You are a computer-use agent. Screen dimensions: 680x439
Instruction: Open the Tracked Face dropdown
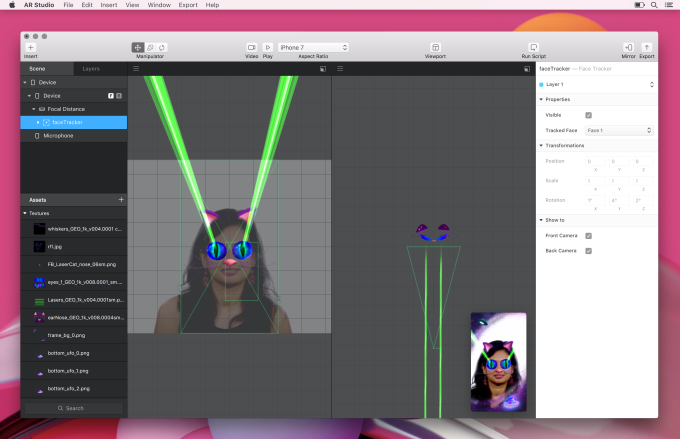coord(619,130)
